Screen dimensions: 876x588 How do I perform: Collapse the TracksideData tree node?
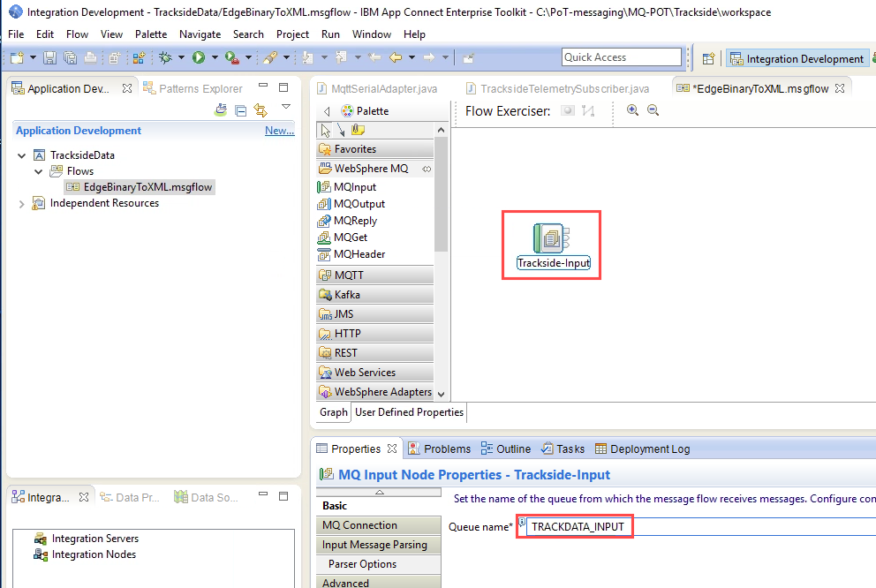(x=22, y=155)
